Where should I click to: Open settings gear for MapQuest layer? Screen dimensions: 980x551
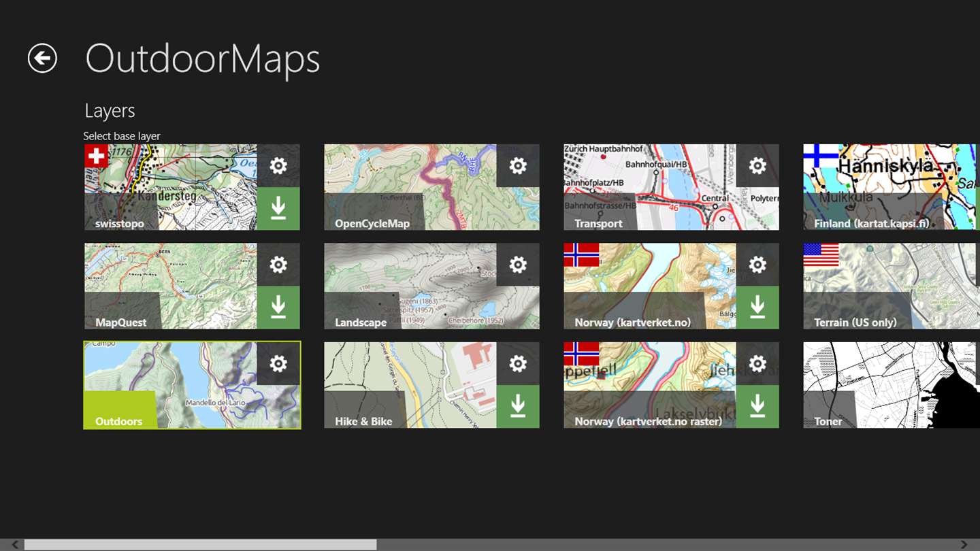(x=278, y=265)
